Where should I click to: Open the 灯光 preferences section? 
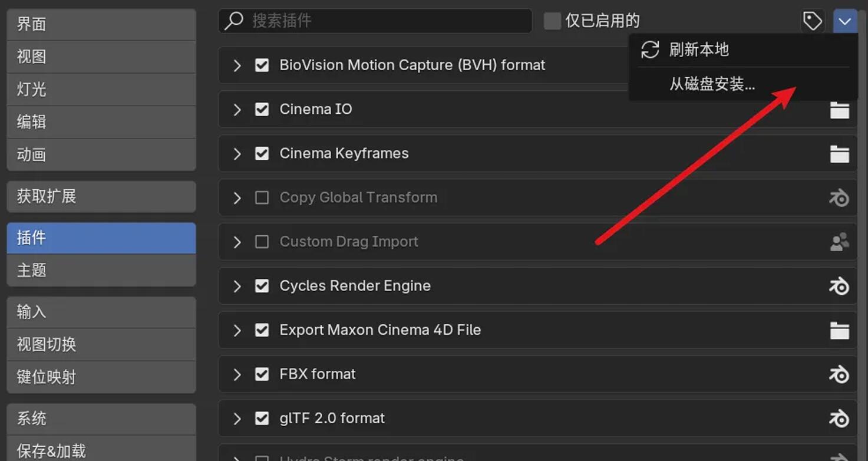coord(101,90)
